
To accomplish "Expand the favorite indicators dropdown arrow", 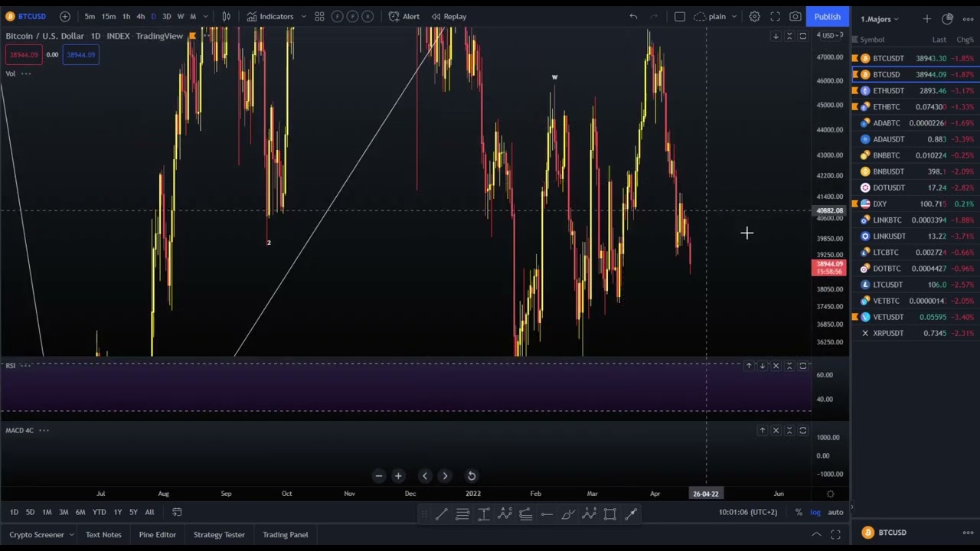I will 304,16.
